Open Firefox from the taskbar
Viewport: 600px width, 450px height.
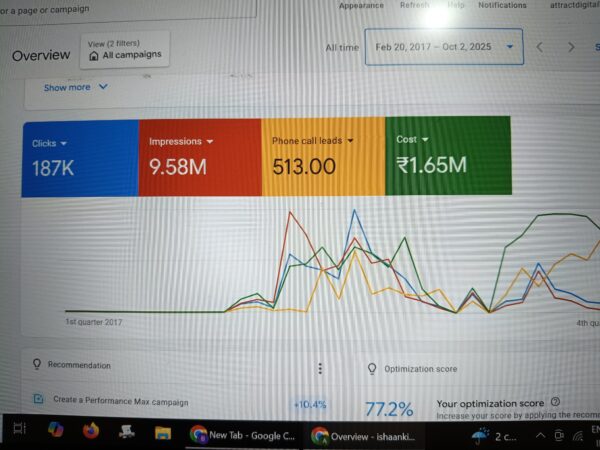(x=91, y=431)
